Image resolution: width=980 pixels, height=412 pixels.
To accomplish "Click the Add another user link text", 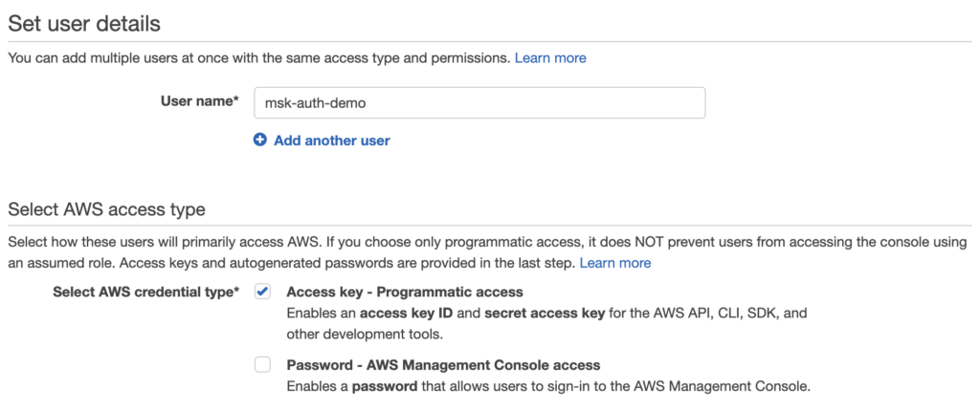I will (331, 141).
